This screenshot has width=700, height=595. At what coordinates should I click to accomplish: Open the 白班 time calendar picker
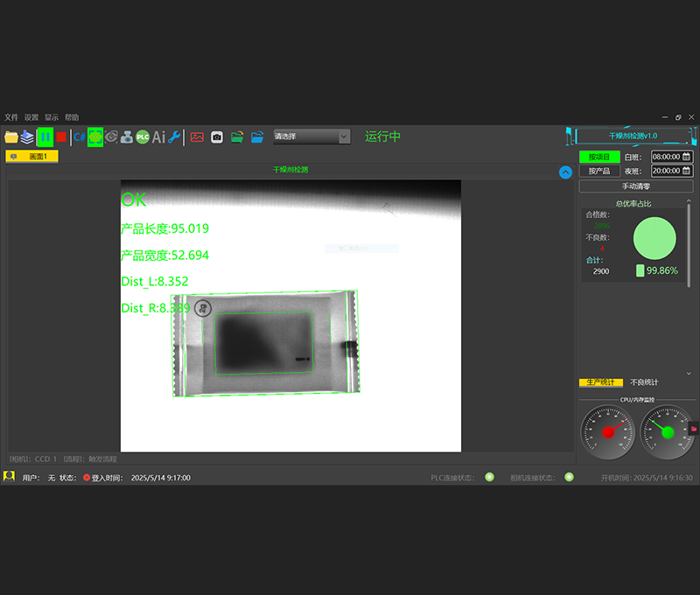687,157
